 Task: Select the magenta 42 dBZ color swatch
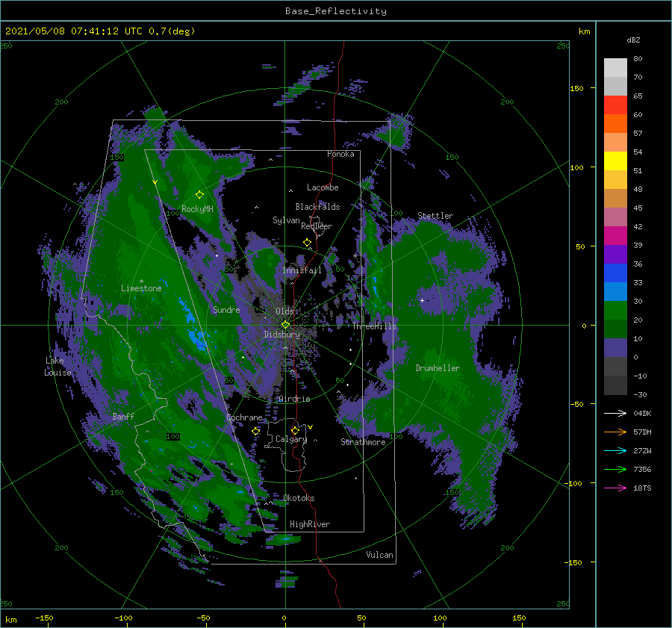click(x=615, y=235)
